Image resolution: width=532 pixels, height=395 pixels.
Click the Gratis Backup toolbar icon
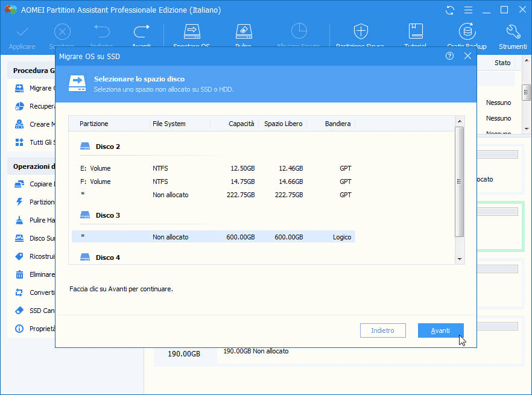[466, 32]
